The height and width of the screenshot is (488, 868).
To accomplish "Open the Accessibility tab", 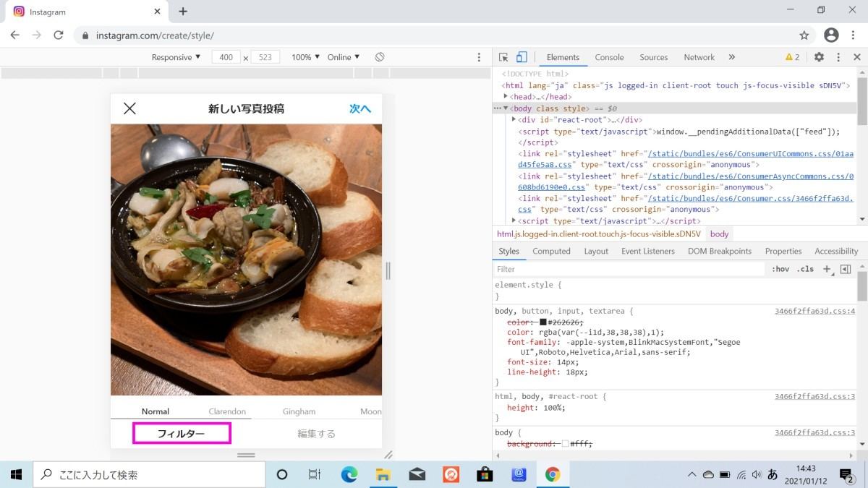I will pyautogui.click(x=836, y=251).
